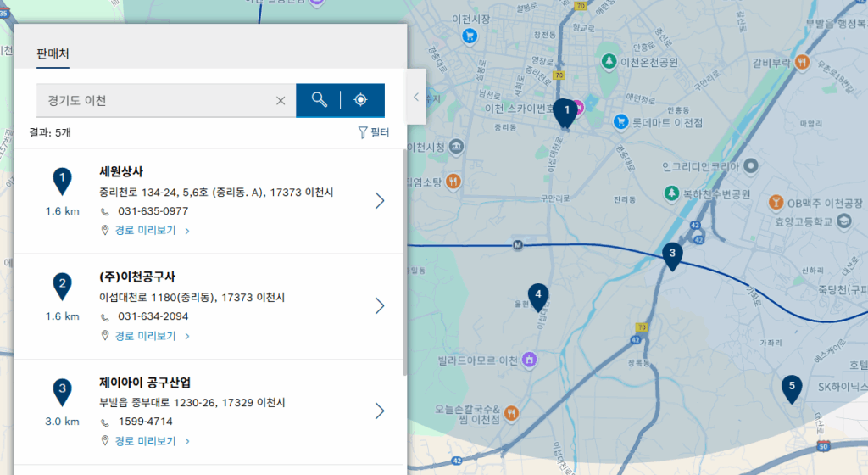Click the 세원상사 address 중리천로 134-24

[x=216, y=192]
